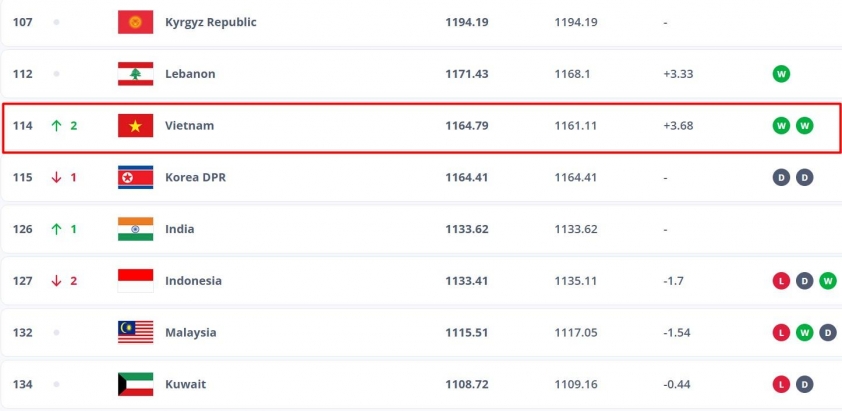
Task: Click Kuwait's gray D result badge
Action: click(804, 384)
